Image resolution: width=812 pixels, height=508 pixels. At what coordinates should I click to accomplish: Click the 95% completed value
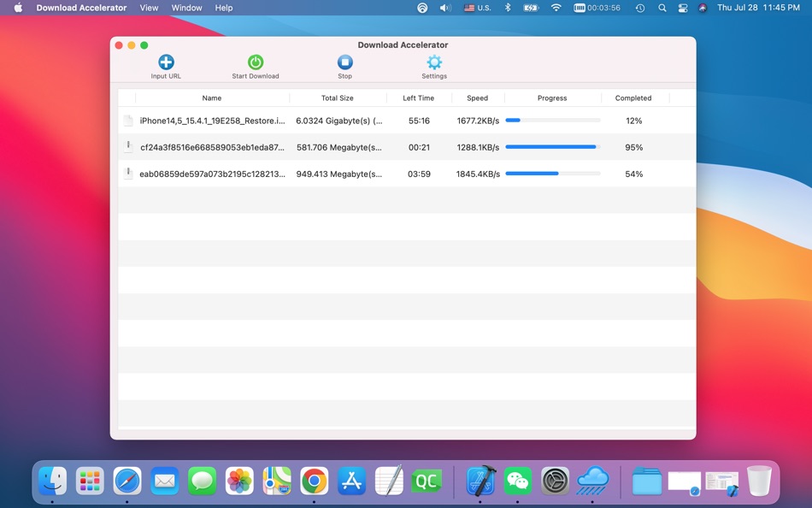(634, 147)
